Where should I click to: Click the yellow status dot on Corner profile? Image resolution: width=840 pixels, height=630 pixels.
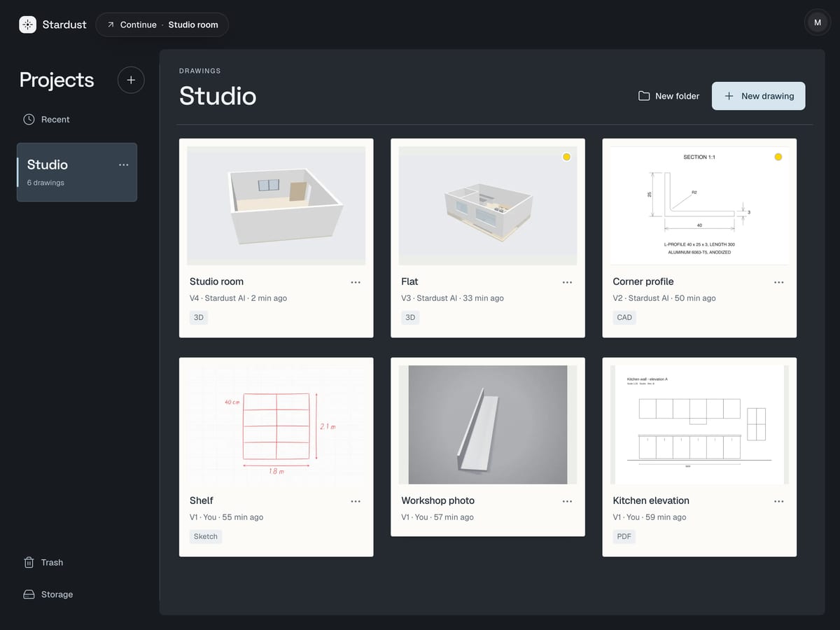tap(778, 157)
